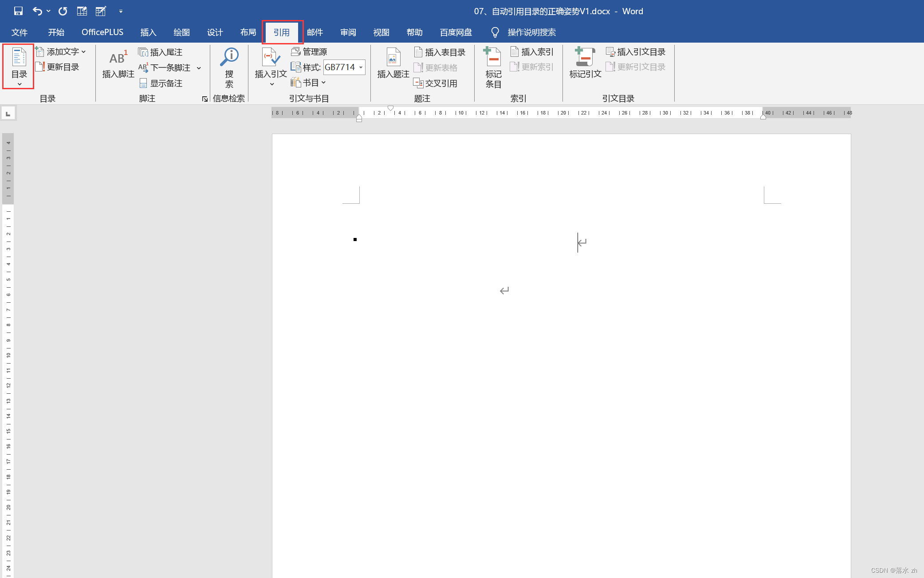
Task: Click the 操作说明搜索 tell-me search box
Action: (531, 32)
